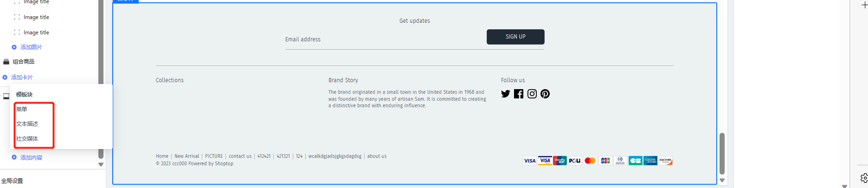This screenshot has width=868, height=188.
Task: Open the Facebook social icon
Action: pyautogui.click(x=519, y=94)
